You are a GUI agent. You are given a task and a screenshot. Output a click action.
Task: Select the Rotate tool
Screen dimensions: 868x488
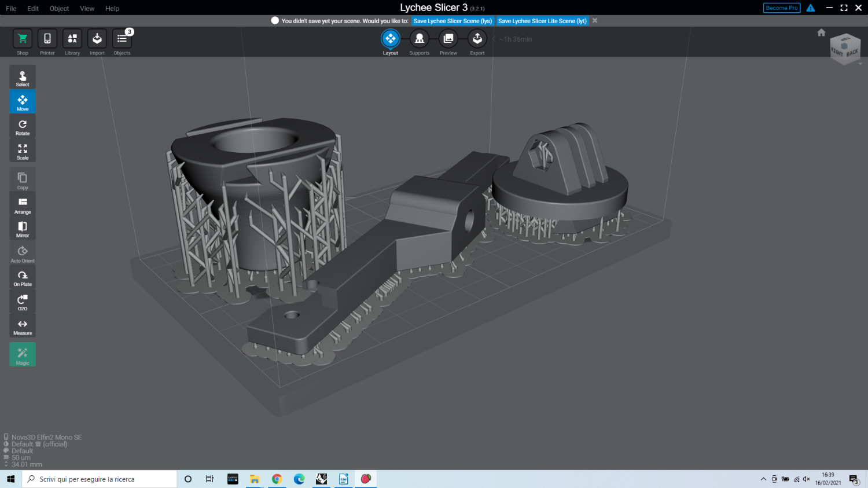(23, 127)
